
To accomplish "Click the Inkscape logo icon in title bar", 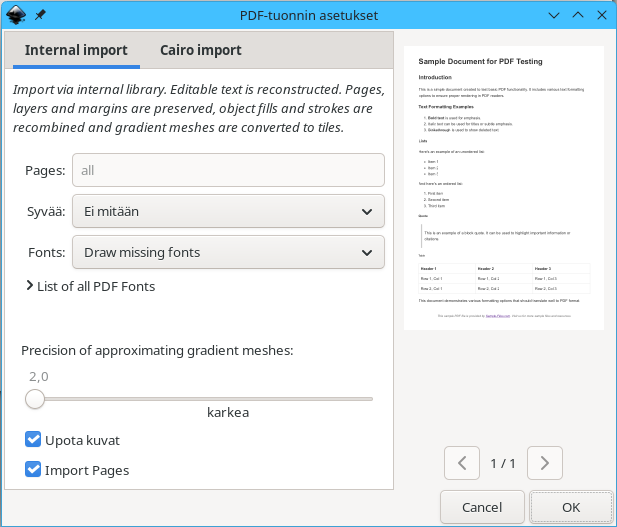I will 17,16.
